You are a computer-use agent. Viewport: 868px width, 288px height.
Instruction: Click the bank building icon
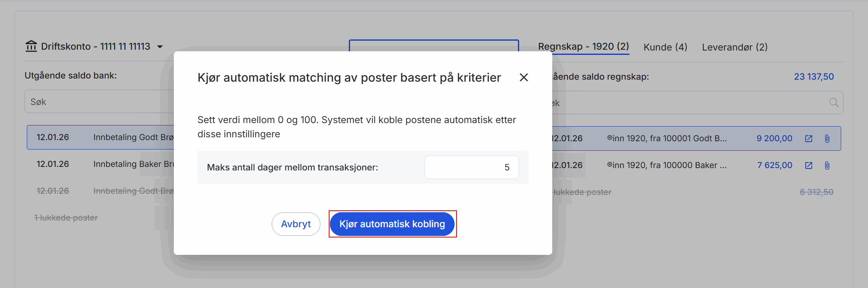(31, 47)
